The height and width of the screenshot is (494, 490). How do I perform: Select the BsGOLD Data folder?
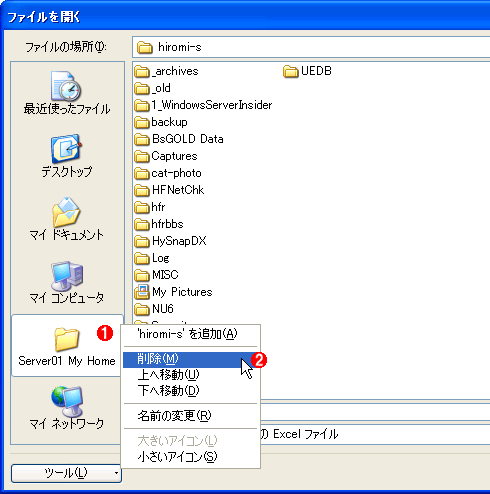point(179,139)
